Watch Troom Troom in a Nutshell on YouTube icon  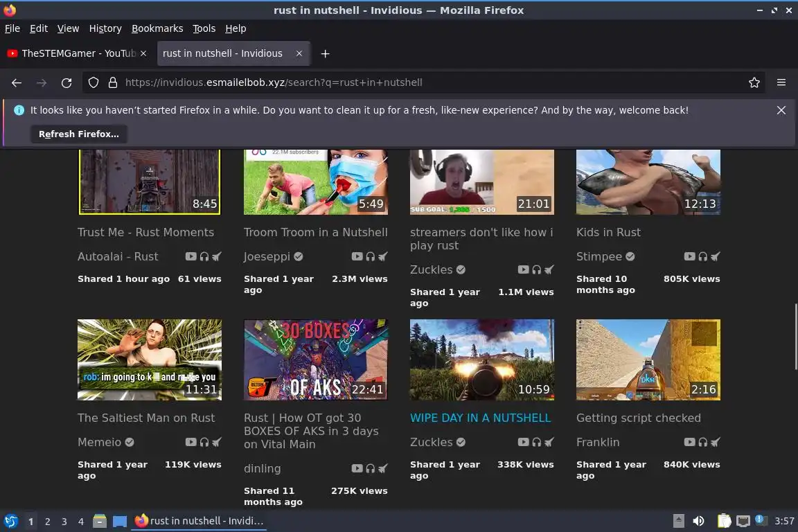coord(357,256)
